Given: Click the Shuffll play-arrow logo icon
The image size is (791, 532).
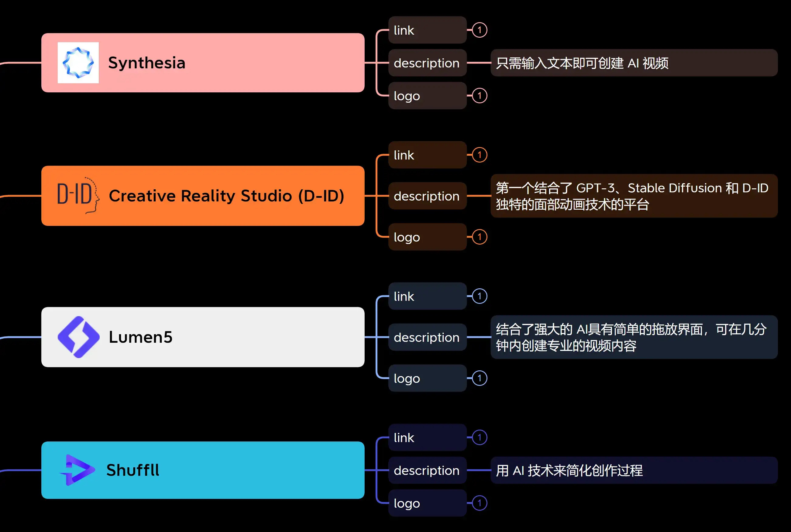Looking at the screenshot, I should coord(78,470).
